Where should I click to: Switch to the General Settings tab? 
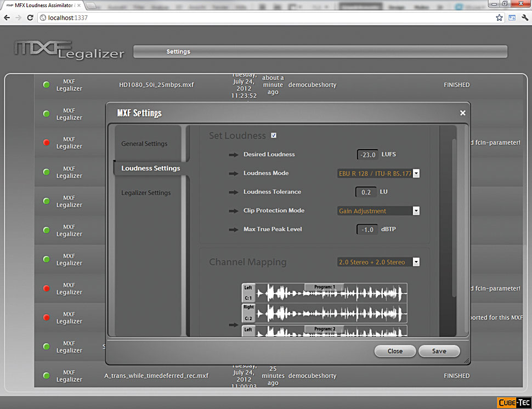click(144, 144)
